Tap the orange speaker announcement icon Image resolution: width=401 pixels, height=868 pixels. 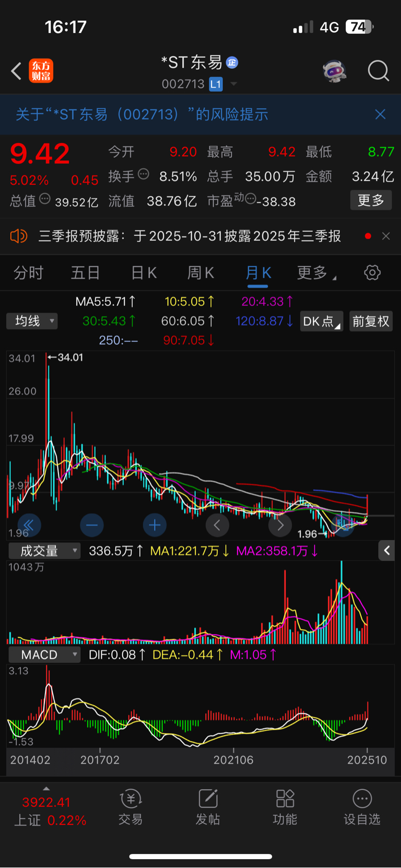coord(19,236)
